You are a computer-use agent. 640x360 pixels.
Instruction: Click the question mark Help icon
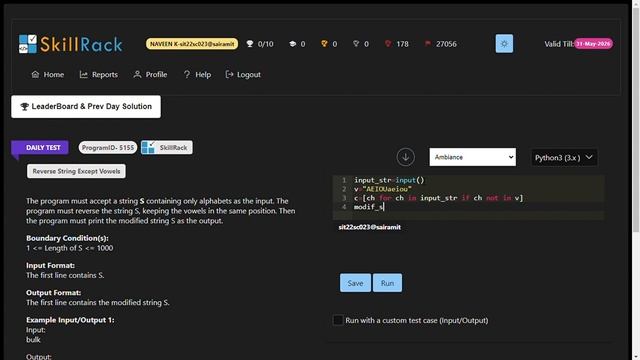[187, 74]
